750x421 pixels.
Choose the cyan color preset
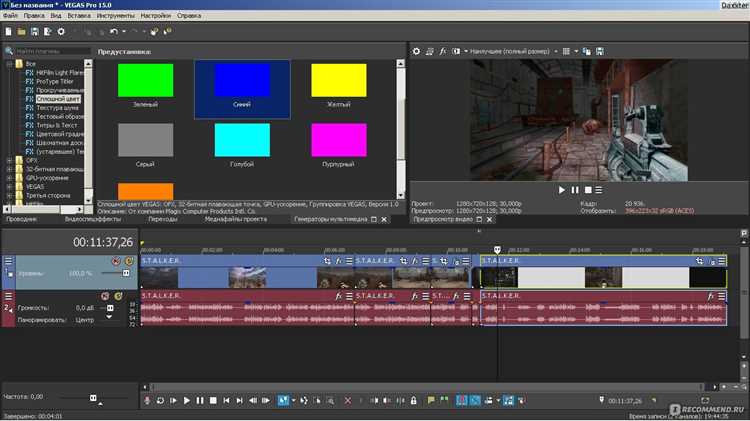[242, 140]
